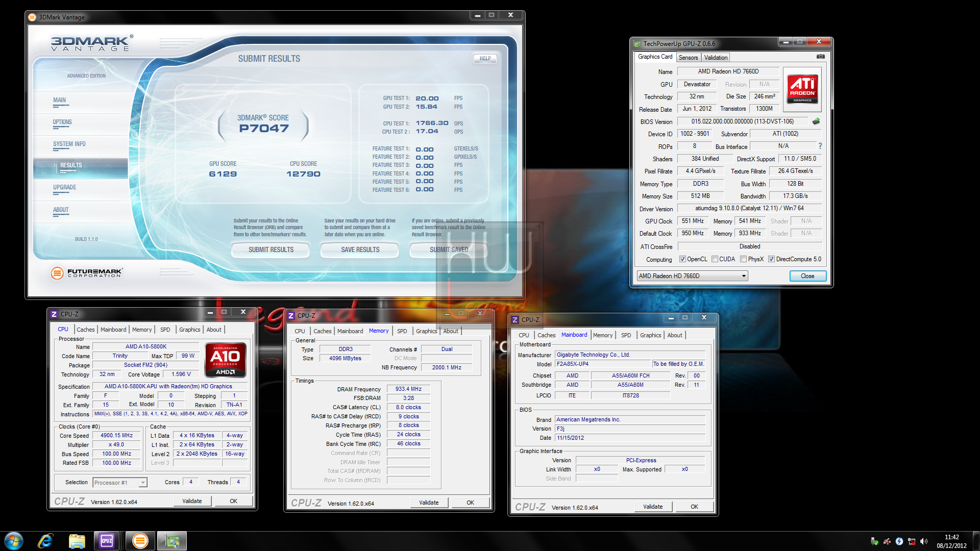Click the GPU-Z title bar icon

pyautogui.click(x=637, y=44)
